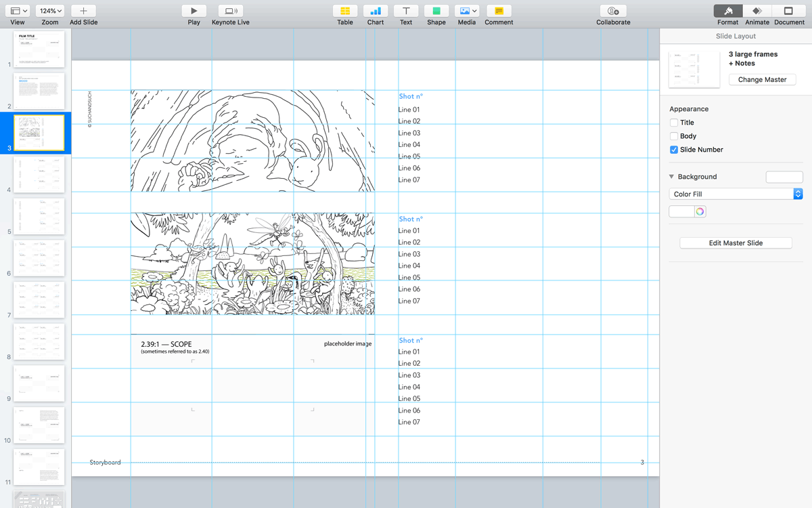This screenshot has height=508, width=812.
Task: Click the white fill color well
Action: (x=681, y=211)
